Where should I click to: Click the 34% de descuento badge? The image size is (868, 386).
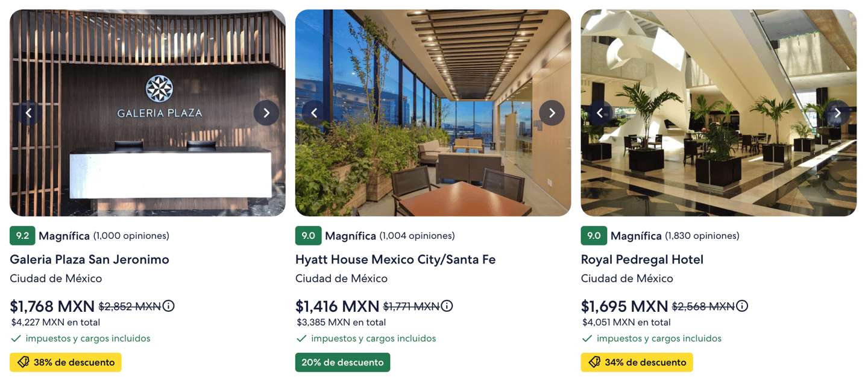point(637,362)
